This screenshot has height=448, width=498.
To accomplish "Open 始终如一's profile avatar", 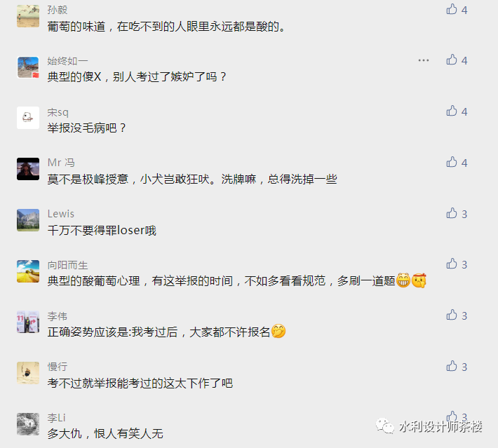I will point(28,67).
